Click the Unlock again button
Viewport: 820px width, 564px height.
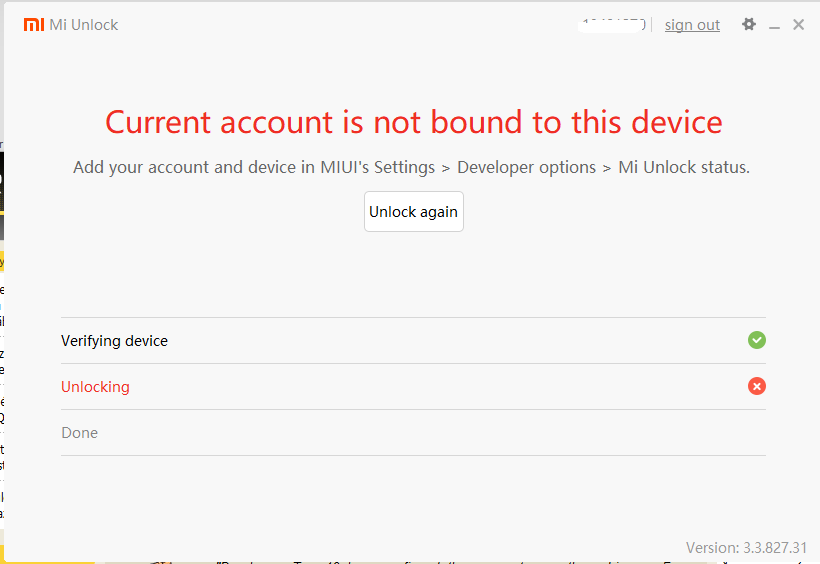[414, 211]
